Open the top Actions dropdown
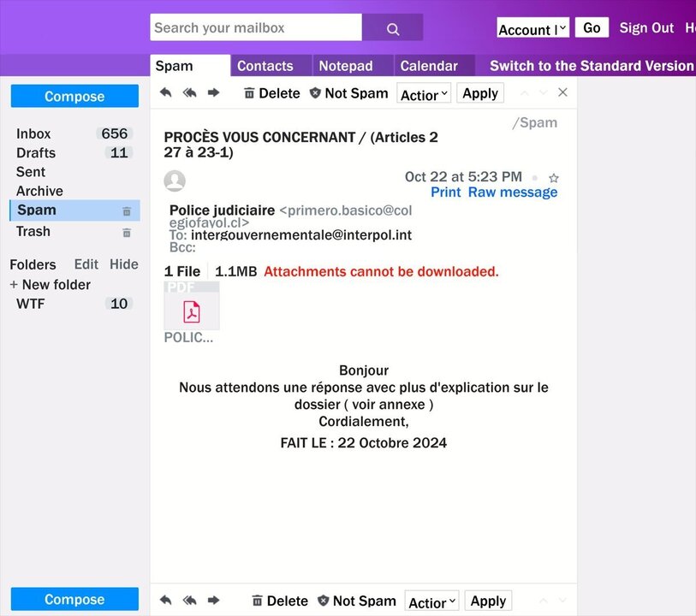Image resolution: width=696 pixels, height=616 pixels. click(424, 94)
